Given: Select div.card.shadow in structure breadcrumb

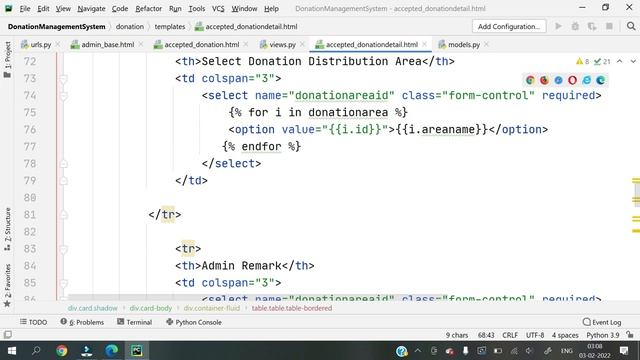Looking at the screenshot, I should (x=92, y=308).
